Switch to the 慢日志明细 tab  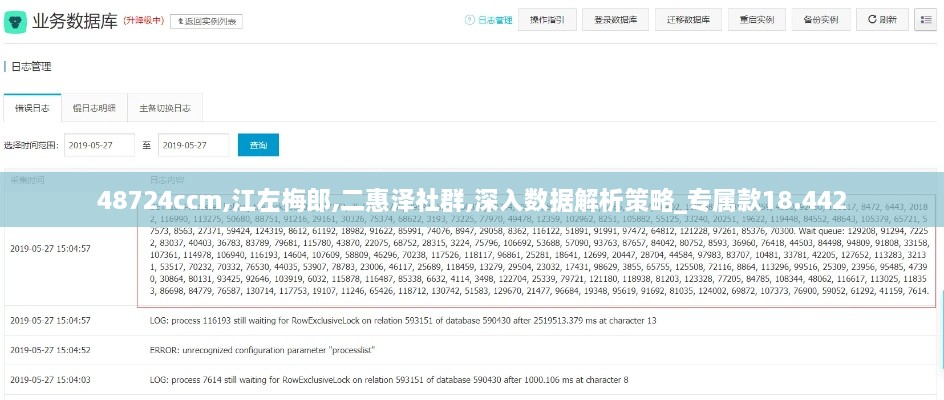pyautogui.click(x=95, y=108)
